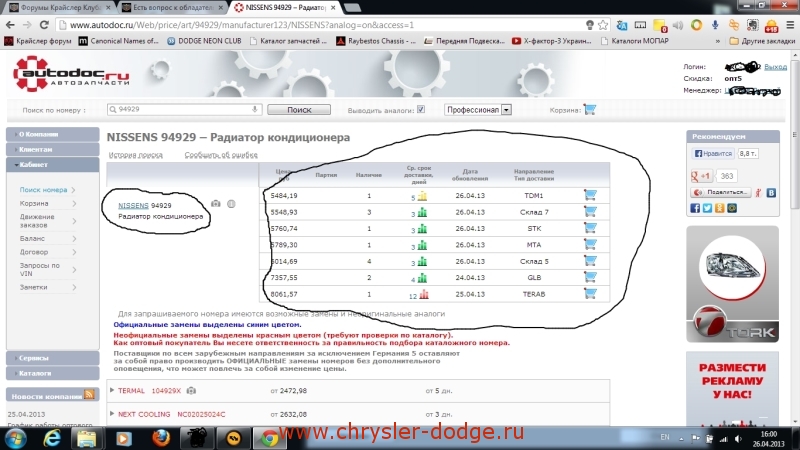Viewport: 800px width, 450px height.
Task: Open the DODGE NEON CLUB bookmark
Action: 204,41
